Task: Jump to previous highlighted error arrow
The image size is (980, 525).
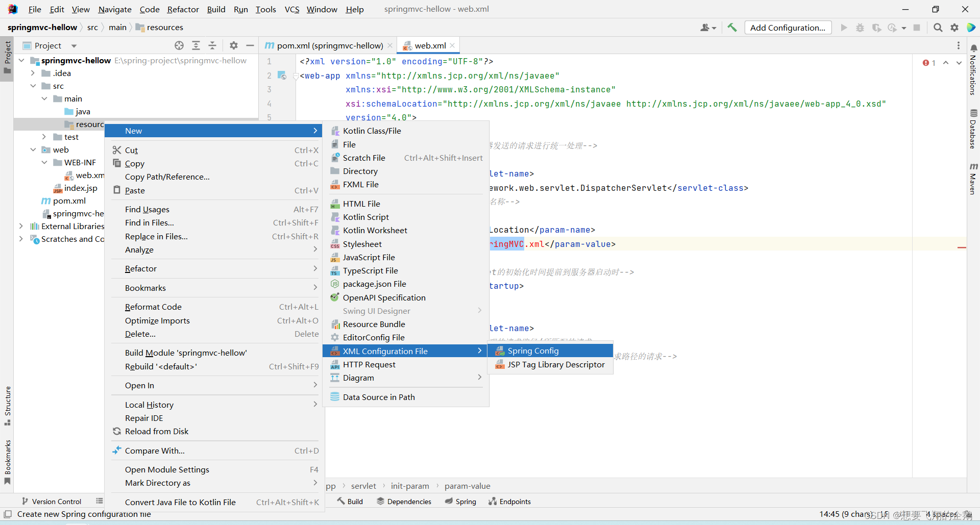Action: [946, 63]
